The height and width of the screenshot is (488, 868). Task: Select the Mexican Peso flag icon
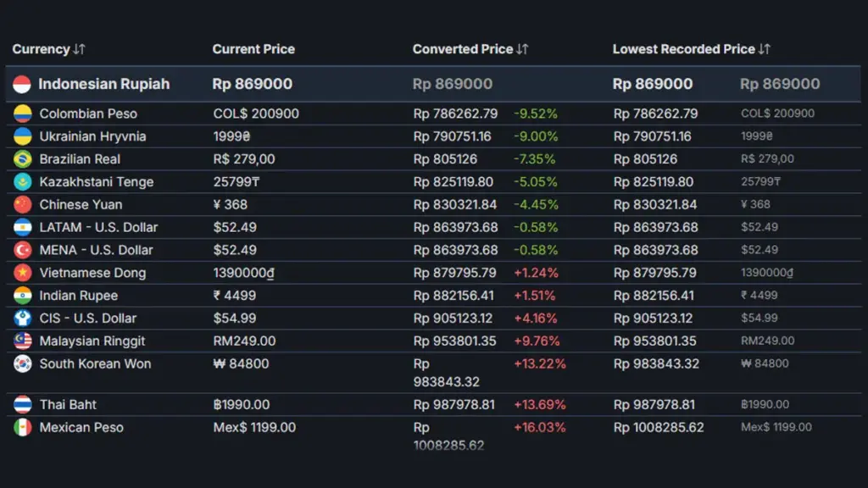[25, 428]
